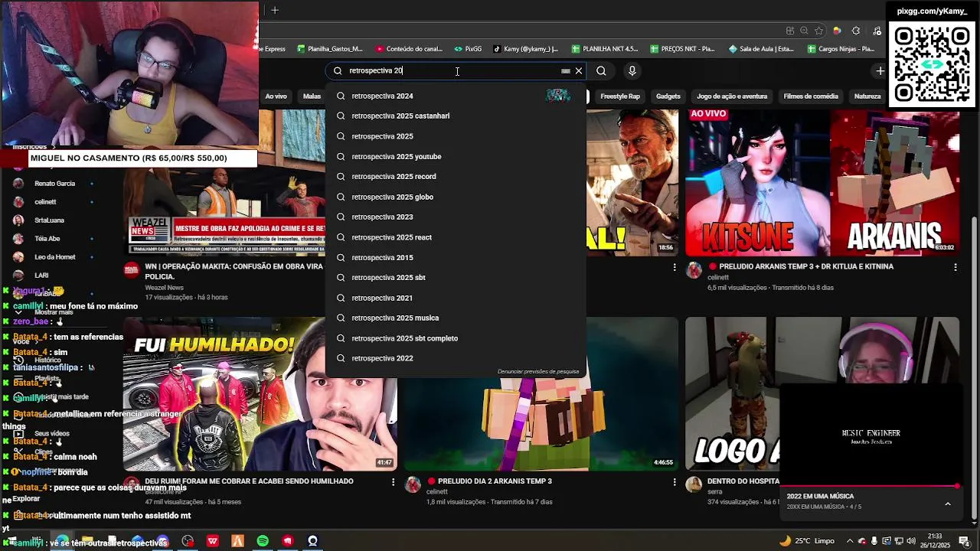The width and height of the screenshot is (980, 551).
Task: Select suggestion retrospectiva 2025 musica
Action: click(456, 318)
